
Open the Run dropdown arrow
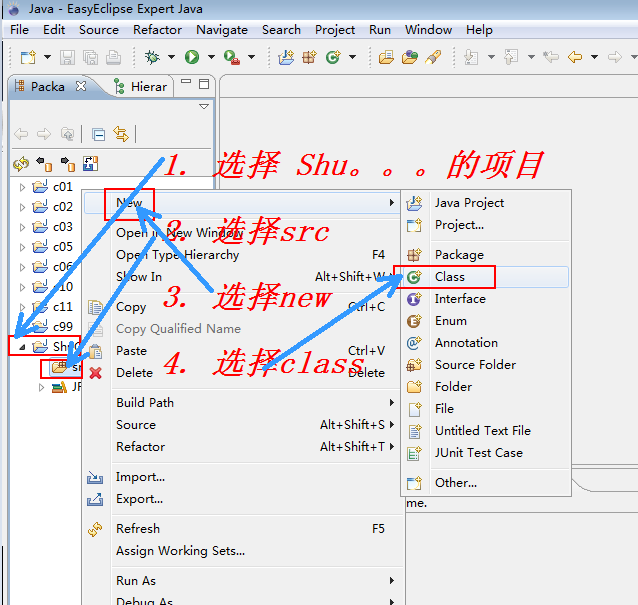click(x=211, y=57)
